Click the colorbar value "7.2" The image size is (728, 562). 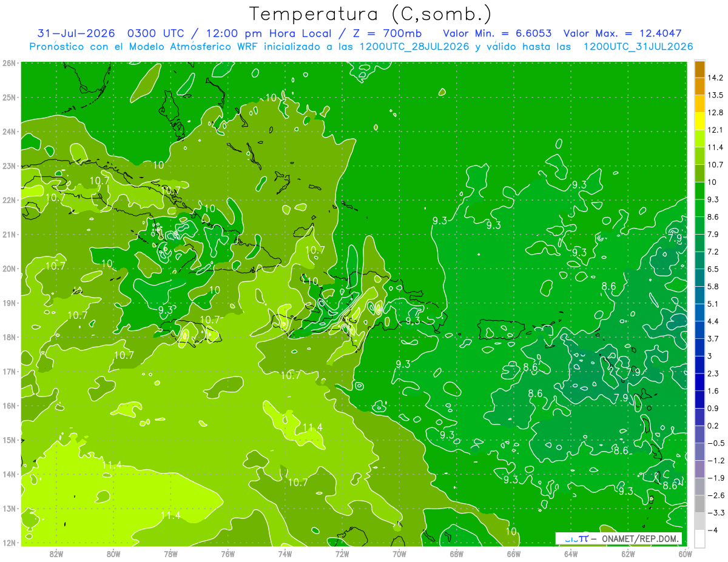coord(713,252)
